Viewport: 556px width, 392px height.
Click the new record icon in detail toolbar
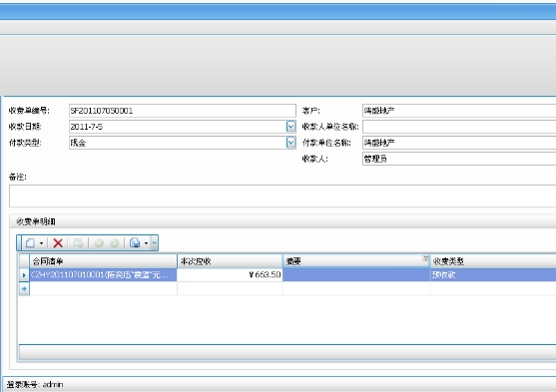click(31, 243)
